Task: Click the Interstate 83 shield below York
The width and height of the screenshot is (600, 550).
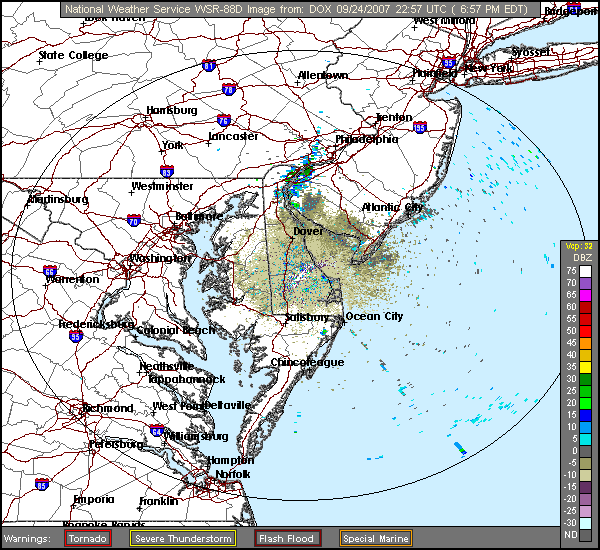Action: [167, 171]
